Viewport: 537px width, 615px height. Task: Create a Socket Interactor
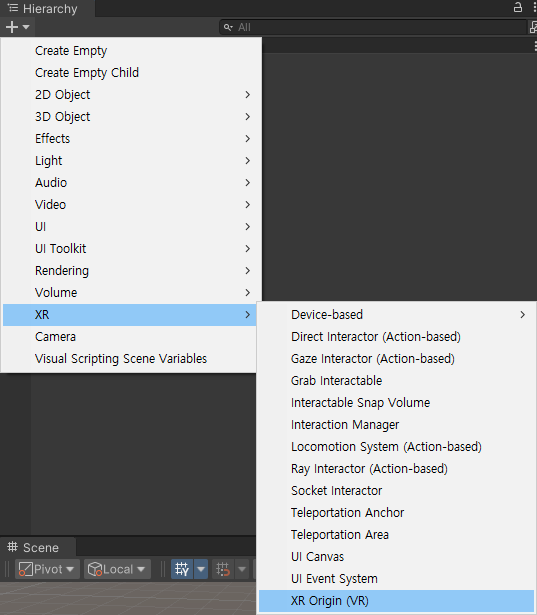click(397, 490)
